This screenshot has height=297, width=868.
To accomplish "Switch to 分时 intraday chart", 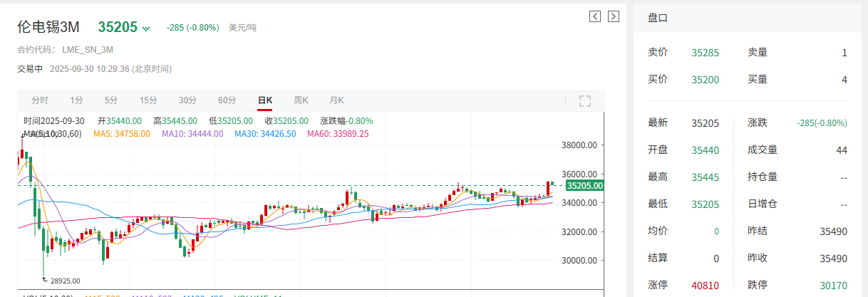I will pyautogui.click(x=40, y=100).
